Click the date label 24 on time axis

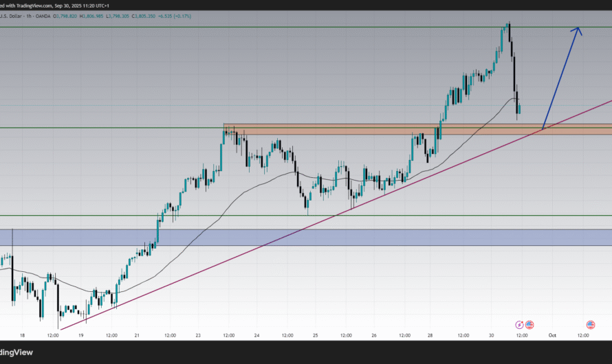tap(256, 336)
